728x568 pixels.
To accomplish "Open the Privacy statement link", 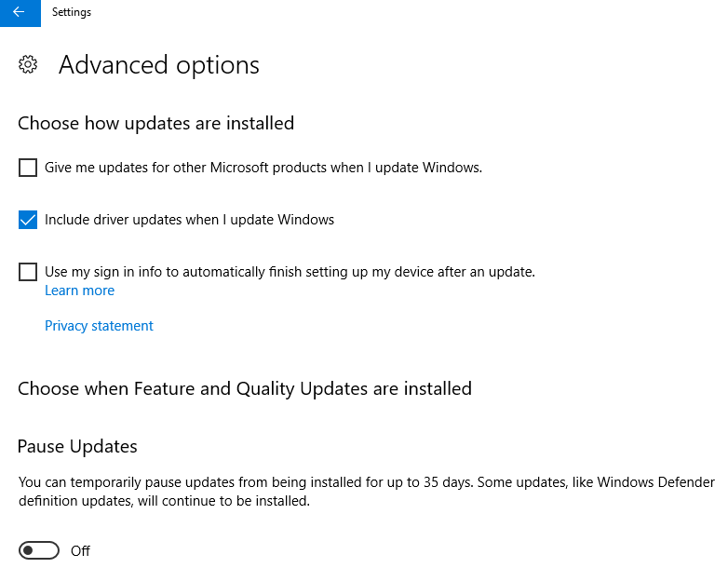I will pyautogui.click(x=99, y=326).
